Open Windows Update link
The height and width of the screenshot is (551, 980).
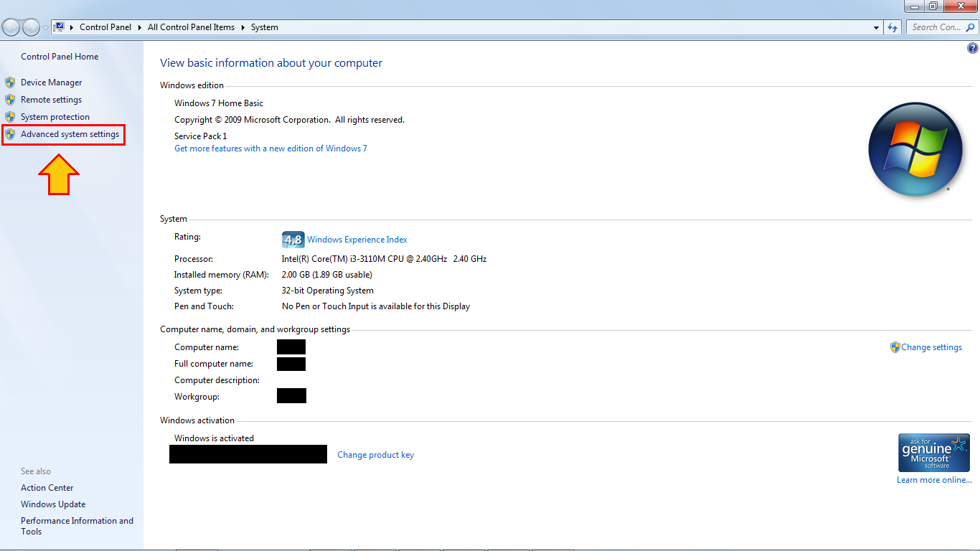pyautogui.click(x=53, y=504)
